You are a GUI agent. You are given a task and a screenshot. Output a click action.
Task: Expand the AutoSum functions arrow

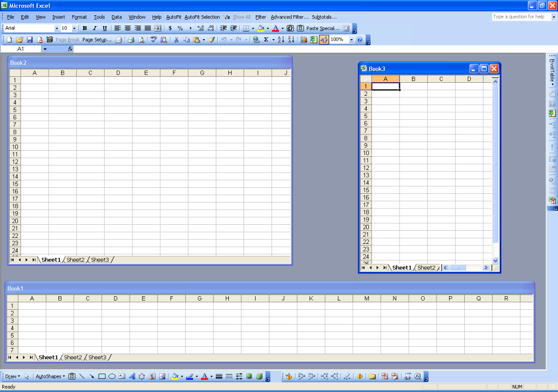pyautogui.click(x=274, y=40)
